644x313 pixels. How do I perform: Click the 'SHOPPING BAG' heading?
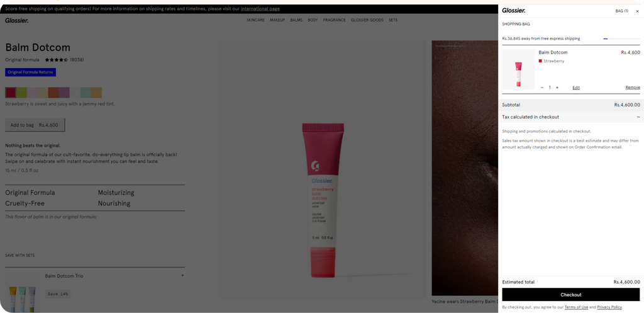(516, 25)
